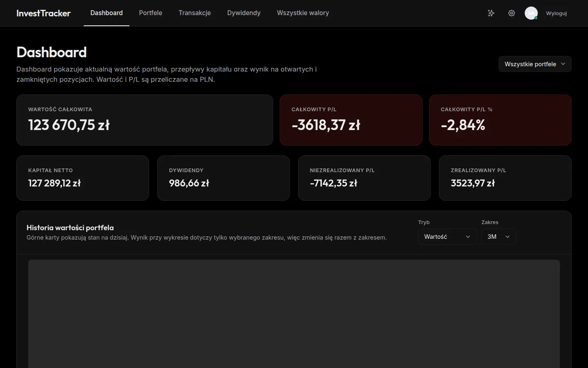
Task: Open the "Wszystkie portfele" portfolio dropdown
Action: click(535, 64)
